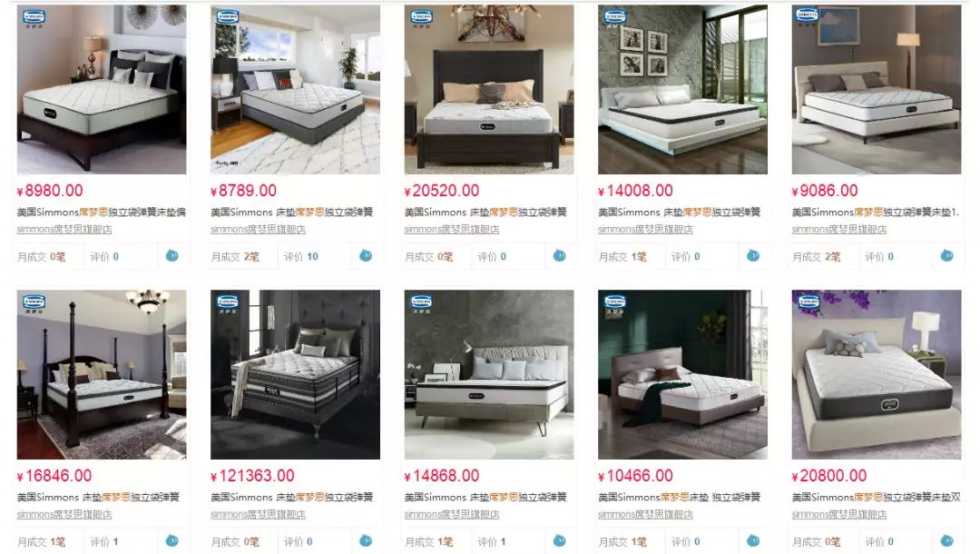Click the ¥10466.00 mattress title link

pyautogui.click(x=680, y=497)
